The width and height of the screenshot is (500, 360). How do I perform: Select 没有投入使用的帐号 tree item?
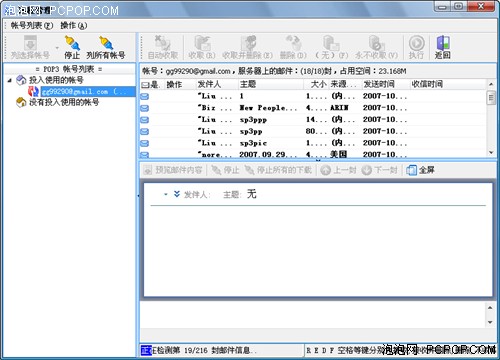pos(64,102)
